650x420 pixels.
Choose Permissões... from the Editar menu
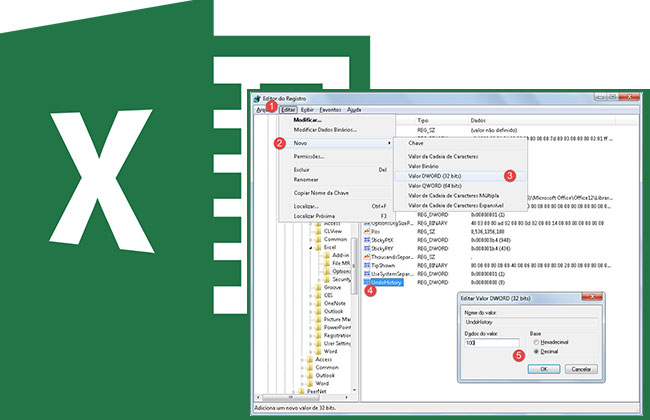337,156
